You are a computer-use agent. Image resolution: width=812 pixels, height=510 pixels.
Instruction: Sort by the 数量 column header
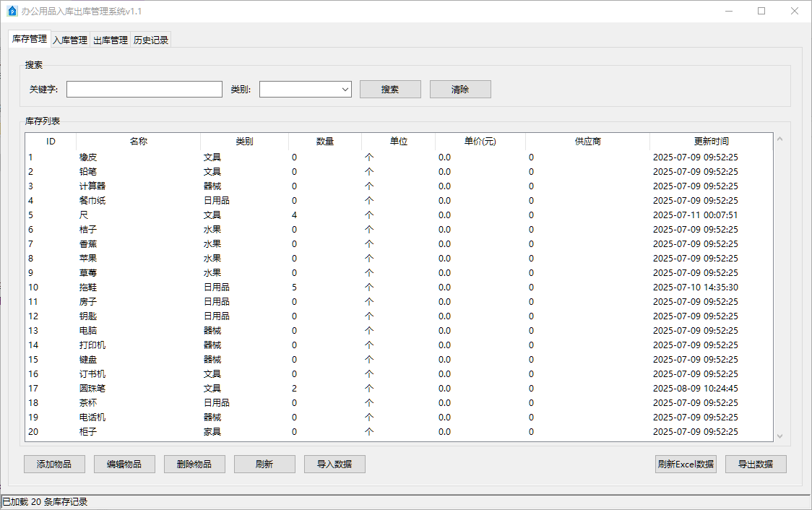[325, 142]
